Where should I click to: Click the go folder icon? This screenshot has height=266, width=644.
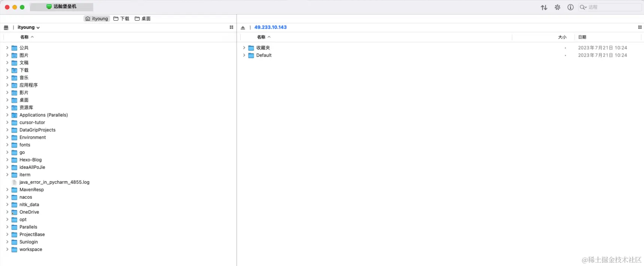coord(14,152)
